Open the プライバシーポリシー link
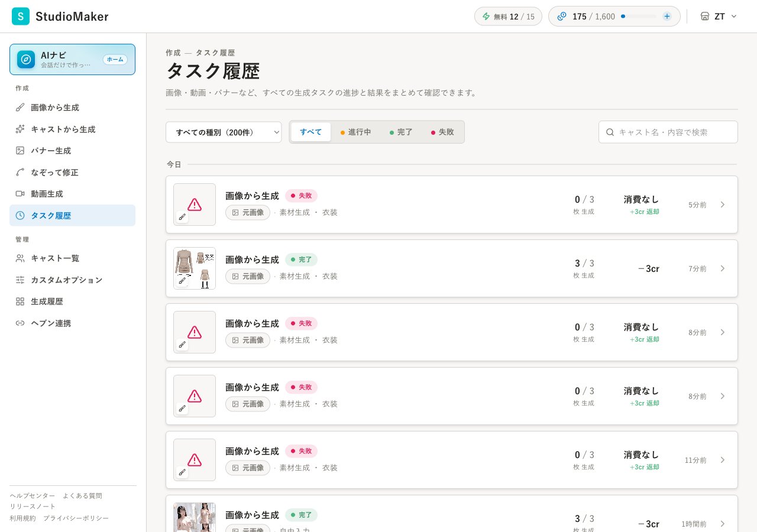The image size is (757, 532). tap(76, 518)
